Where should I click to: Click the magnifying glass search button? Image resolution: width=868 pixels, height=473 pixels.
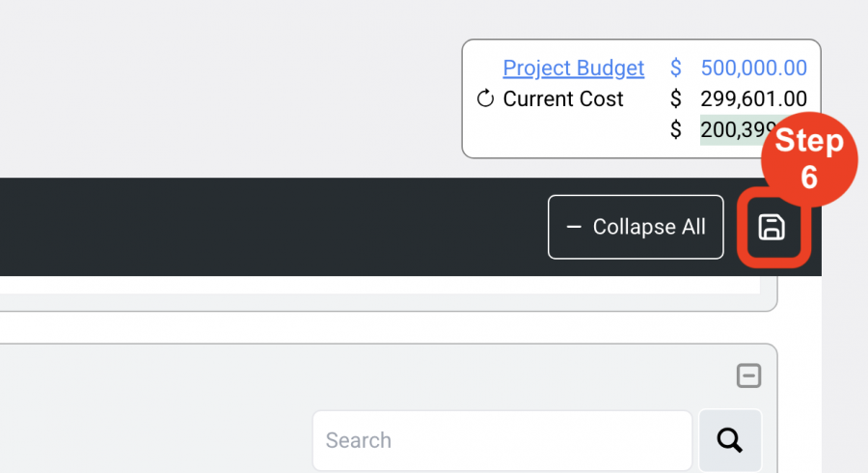pos(730,440)
